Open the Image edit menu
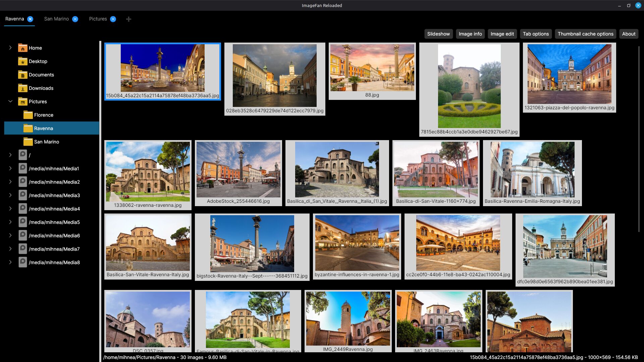Image resolution: width=644 pixels, height=362 pixels. pos(502,34)
